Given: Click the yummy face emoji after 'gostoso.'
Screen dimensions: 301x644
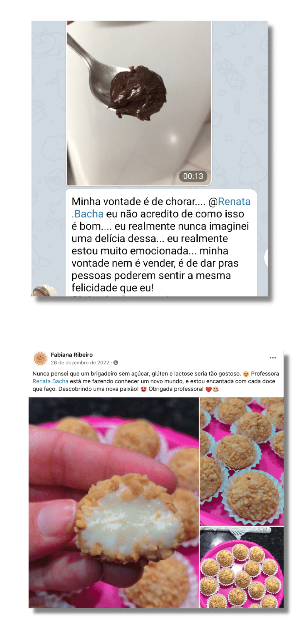Looking at the screenshot, I should pos(246,374).
